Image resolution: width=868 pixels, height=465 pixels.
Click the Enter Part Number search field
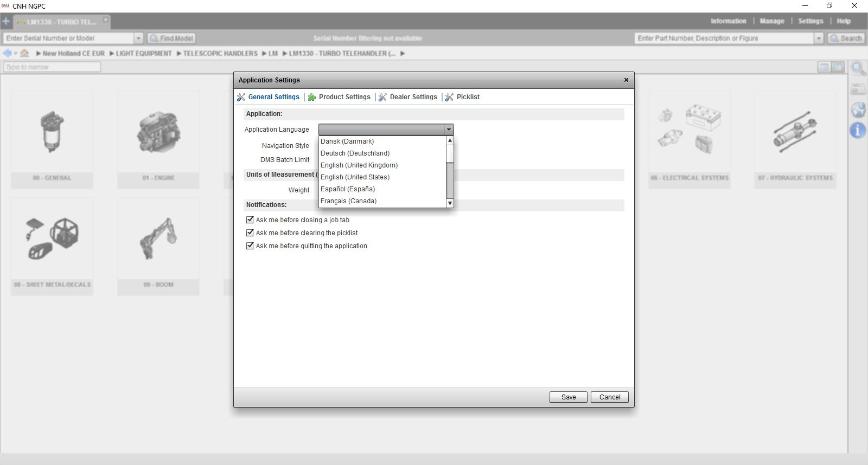click(x=724, y=38)
